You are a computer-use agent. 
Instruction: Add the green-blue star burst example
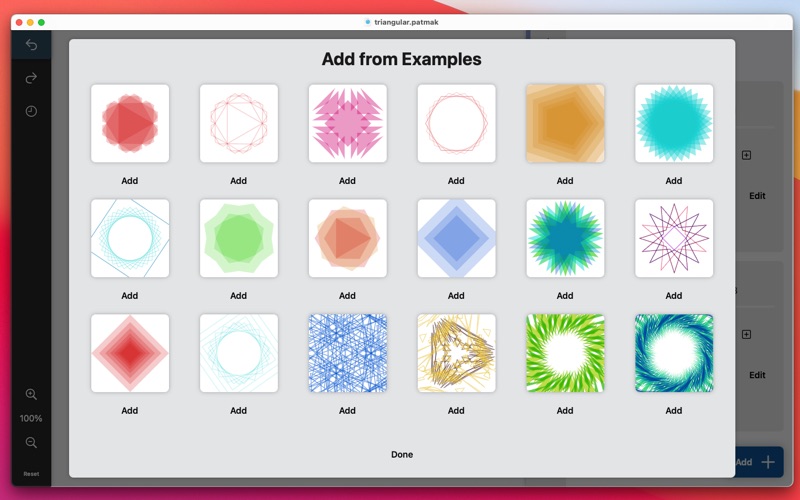565,295
